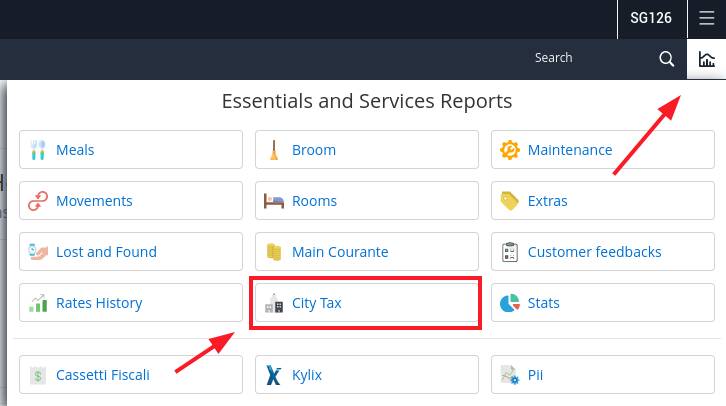Open the City Tax report
This screenshot has width=726, height=406.
367,303
